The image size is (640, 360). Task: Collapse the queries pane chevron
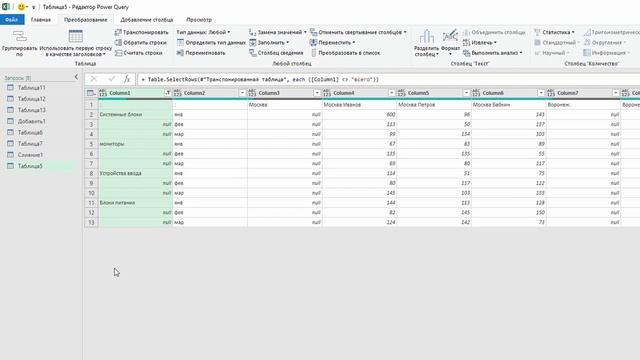coord(76,77)
